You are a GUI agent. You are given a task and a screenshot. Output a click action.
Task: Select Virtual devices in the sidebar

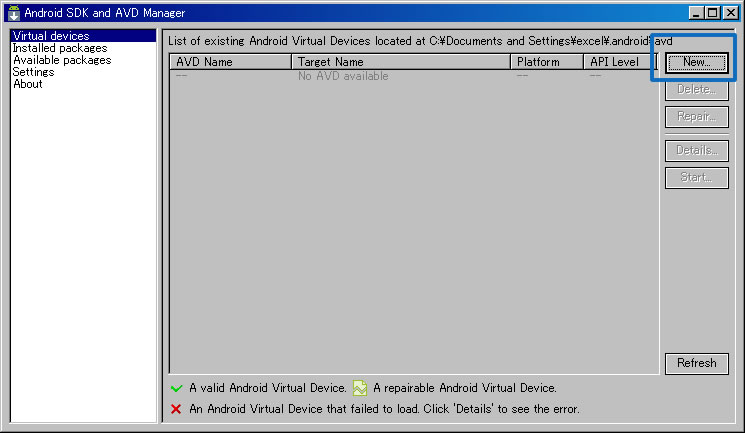click(83, 36)
